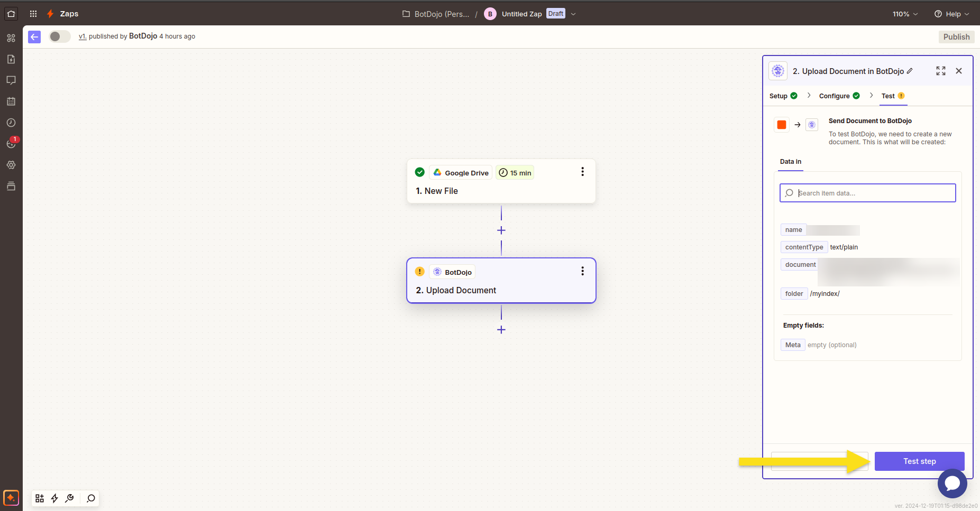The width and height of the screenshot is (980, 511).
Task: Open settings gear icon in left sidebar
Action: pos(11,165)
